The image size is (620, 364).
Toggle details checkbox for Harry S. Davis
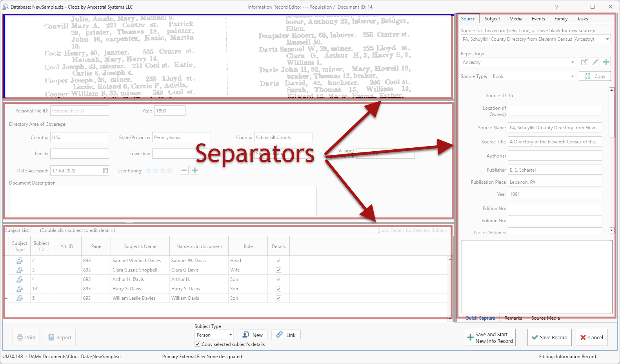coord(278,289)
